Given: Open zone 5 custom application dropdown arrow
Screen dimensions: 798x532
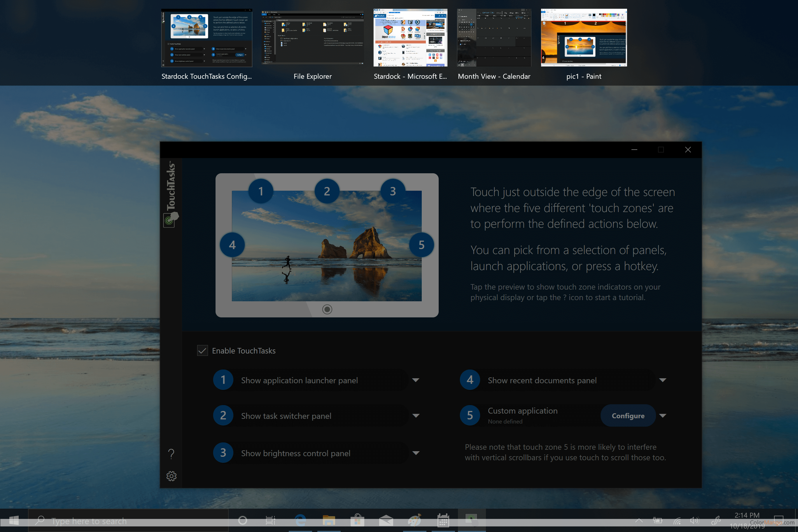Looking at the screenshot, I should pyautogui.click(x=662, y=416).
